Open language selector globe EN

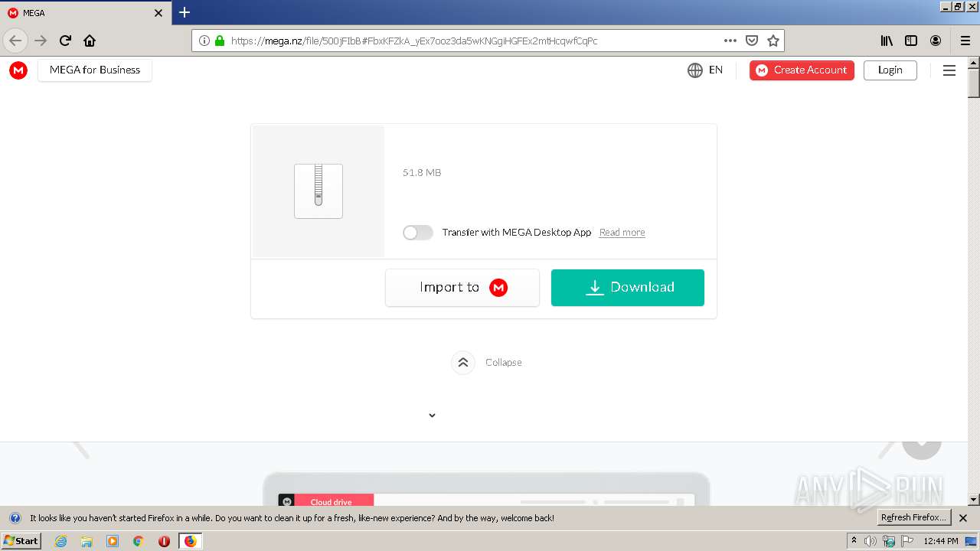pos(705,70)
